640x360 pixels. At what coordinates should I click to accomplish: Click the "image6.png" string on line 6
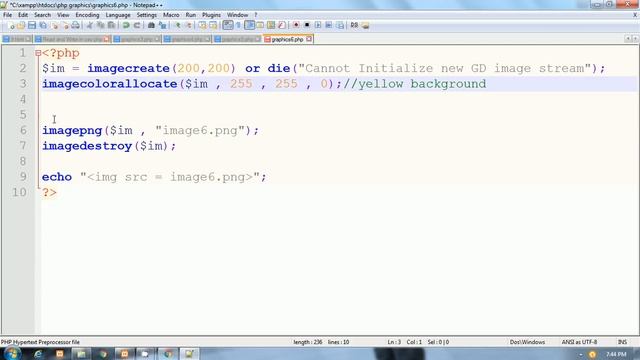pos(200,130)
